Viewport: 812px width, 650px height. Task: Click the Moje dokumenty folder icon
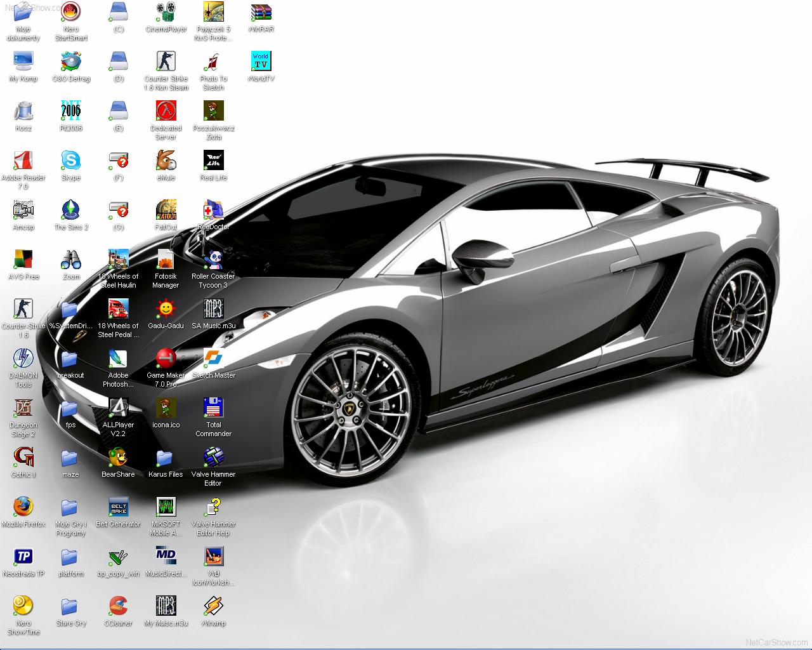click(23, 12)
